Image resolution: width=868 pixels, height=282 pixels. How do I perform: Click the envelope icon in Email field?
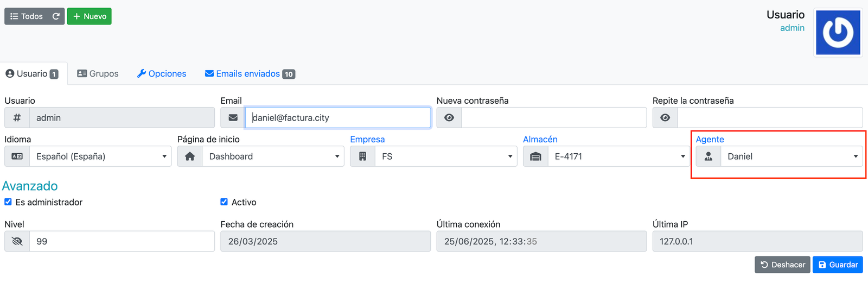coord(233,118)
